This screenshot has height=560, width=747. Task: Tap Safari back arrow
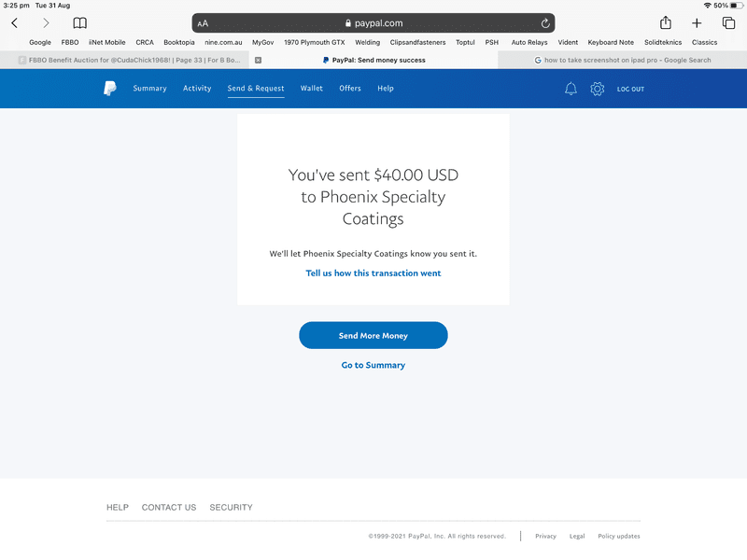(15, 23)
